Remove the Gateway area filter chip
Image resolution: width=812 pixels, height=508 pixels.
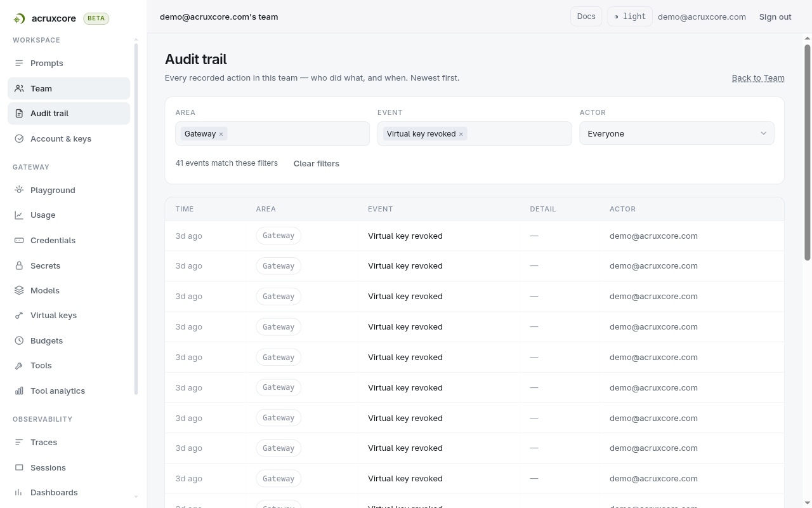click(221, 134)
